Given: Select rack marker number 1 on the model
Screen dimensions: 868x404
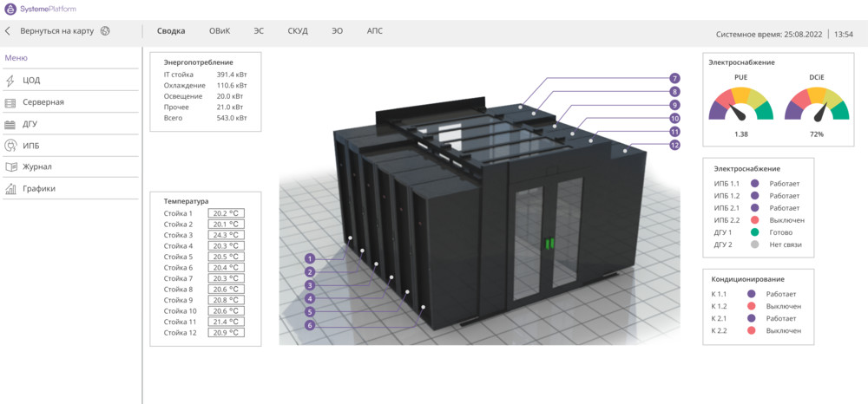Looking at the screenshot, I should (309, 258).
